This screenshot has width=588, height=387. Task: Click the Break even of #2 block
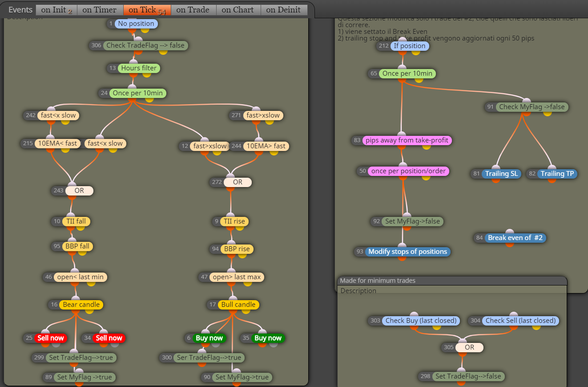[515, 238]
